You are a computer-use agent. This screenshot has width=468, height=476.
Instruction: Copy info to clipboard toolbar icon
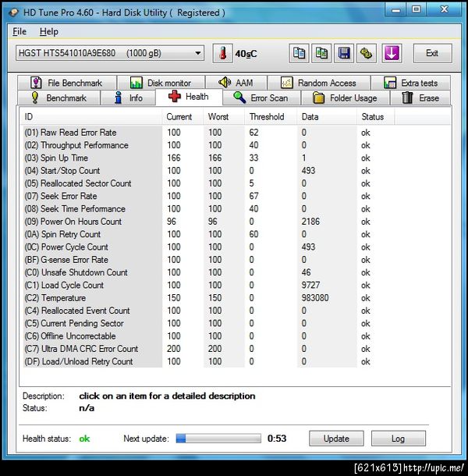point(299,53)
